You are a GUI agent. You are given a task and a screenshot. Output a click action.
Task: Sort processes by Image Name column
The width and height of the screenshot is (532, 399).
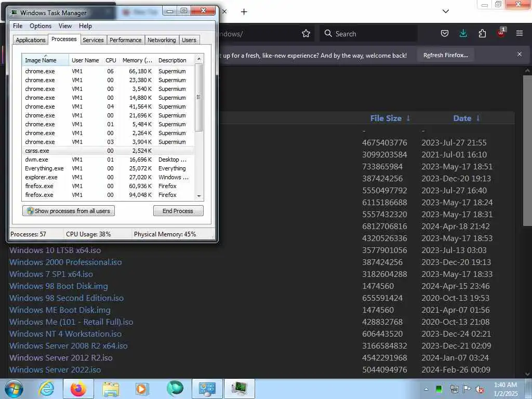45,60
